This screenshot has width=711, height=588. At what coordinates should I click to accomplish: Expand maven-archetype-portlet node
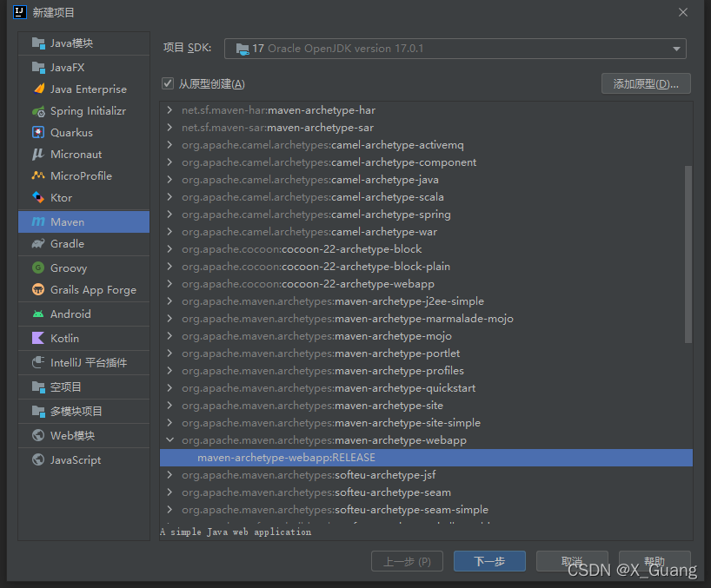click(x=169, y=353)
